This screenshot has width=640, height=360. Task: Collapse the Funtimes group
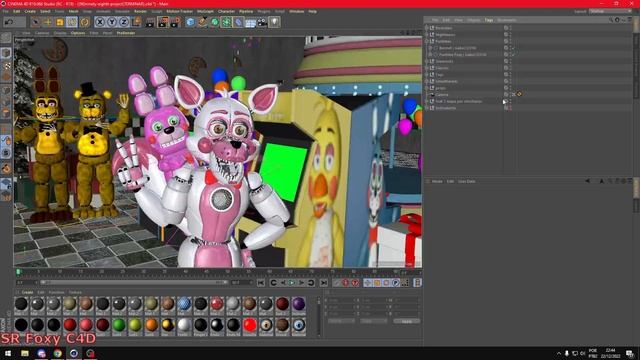427,41
